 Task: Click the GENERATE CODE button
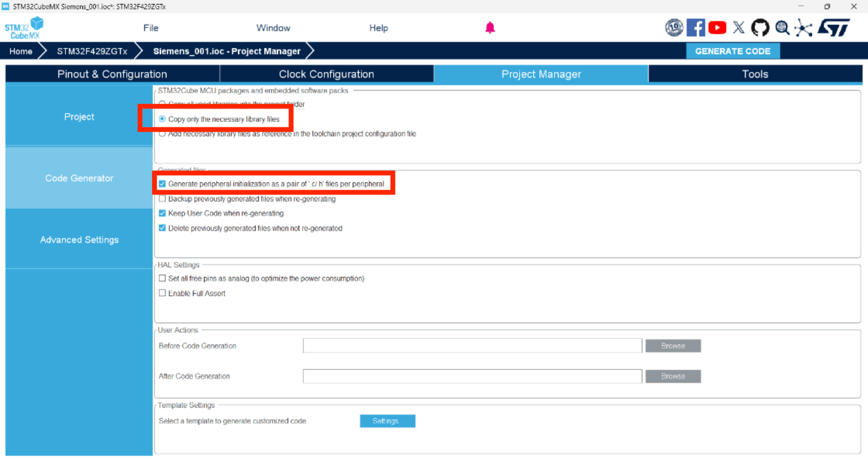tap(732, 51)
